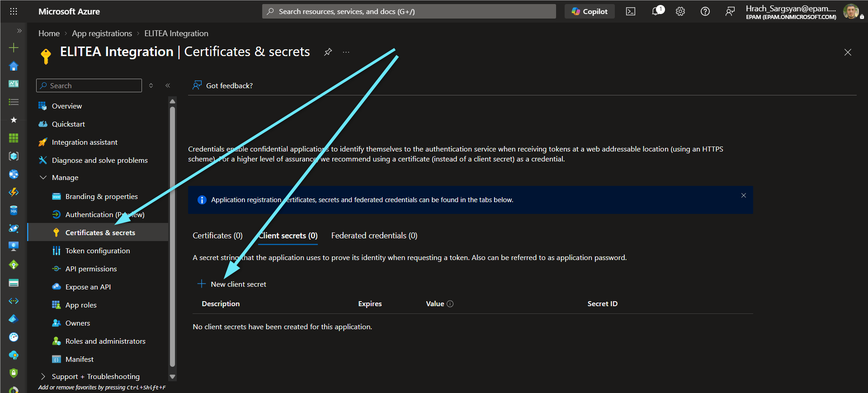Viewport: 868px width, 393px height.
Task: Go to Home breadcrumb
Action: [x=49, y=33]
